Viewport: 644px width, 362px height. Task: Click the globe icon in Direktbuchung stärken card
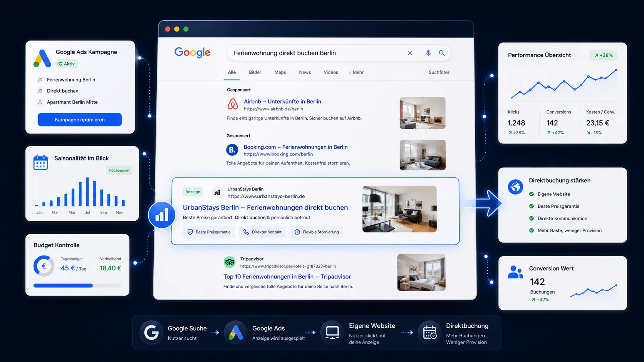point(515,187)
